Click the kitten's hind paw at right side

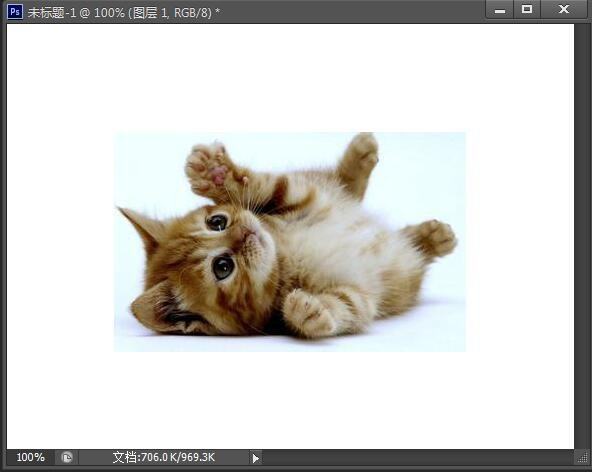point(437,238)
